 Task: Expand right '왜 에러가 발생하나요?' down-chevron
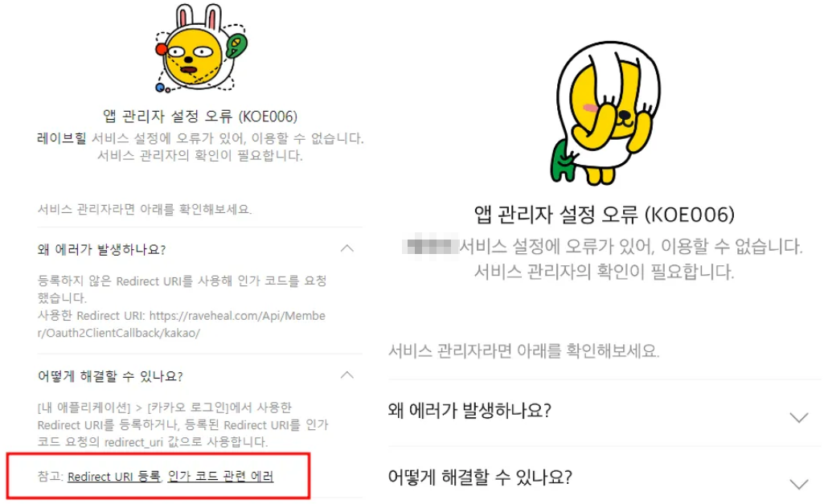[799, 417]
